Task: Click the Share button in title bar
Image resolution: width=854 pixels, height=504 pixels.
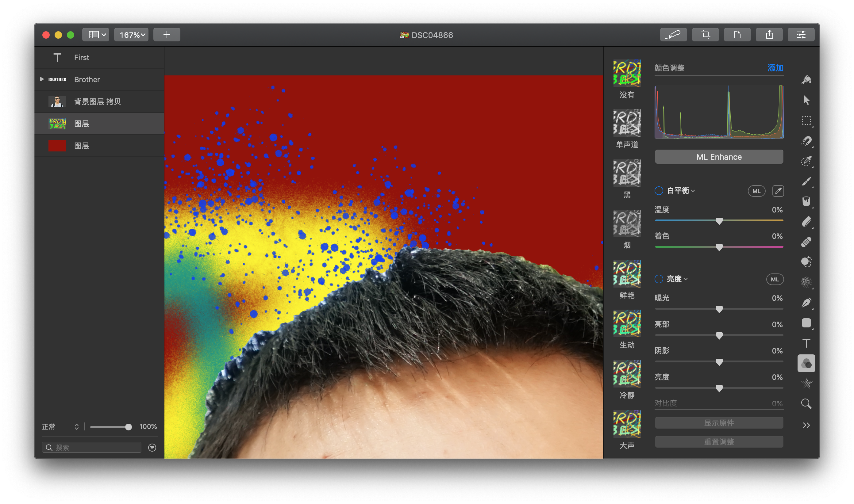Action: click(769, 35)
